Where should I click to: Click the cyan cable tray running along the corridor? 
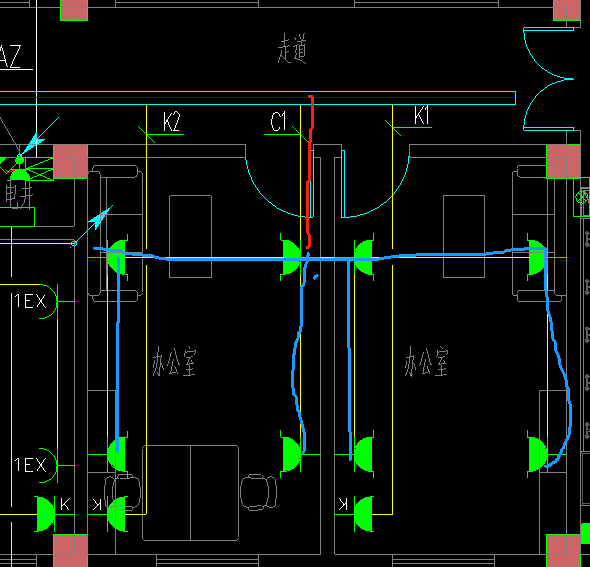[x=258, y=98]
